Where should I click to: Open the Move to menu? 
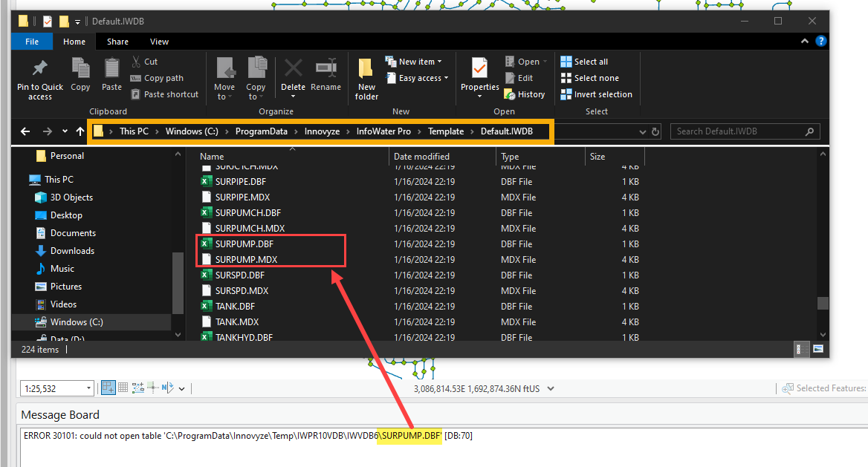224,79
